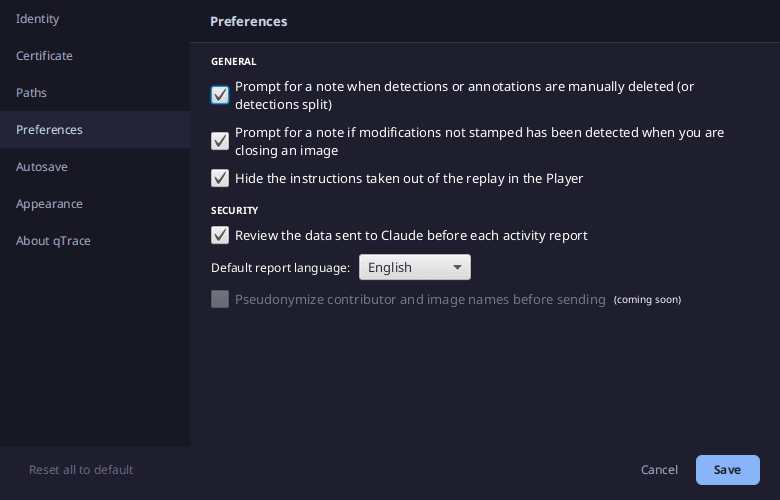Open the Certificate settings section
This screenshot has height=500, width=780.
tap(95, 56)
